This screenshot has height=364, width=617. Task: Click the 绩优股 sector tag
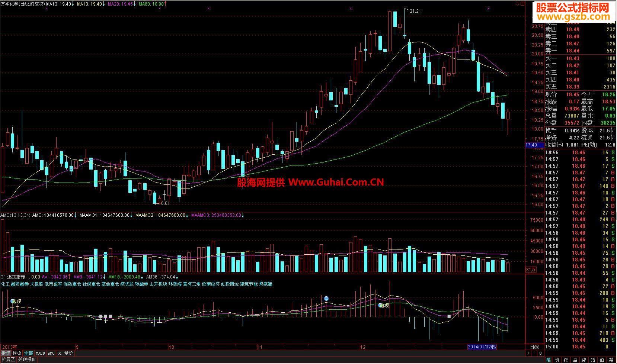[x=127, y=284]
